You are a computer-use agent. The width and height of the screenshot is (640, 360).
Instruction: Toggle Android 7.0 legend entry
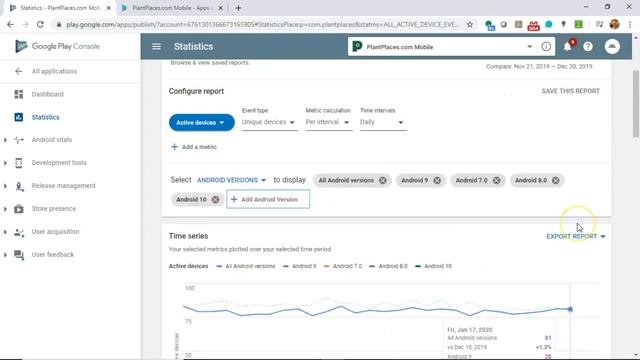click(x=343, y=266)
